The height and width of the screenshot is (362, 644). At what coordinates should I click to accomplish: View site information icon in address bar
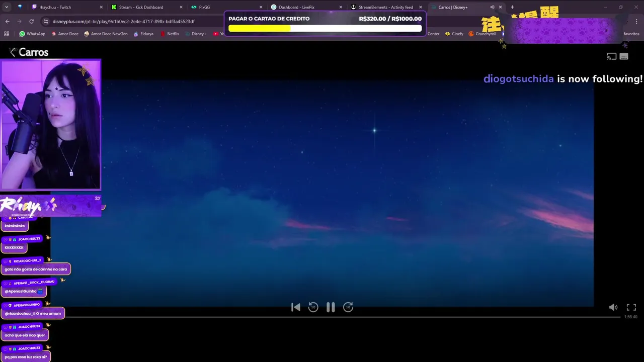(x=46, y=22)
